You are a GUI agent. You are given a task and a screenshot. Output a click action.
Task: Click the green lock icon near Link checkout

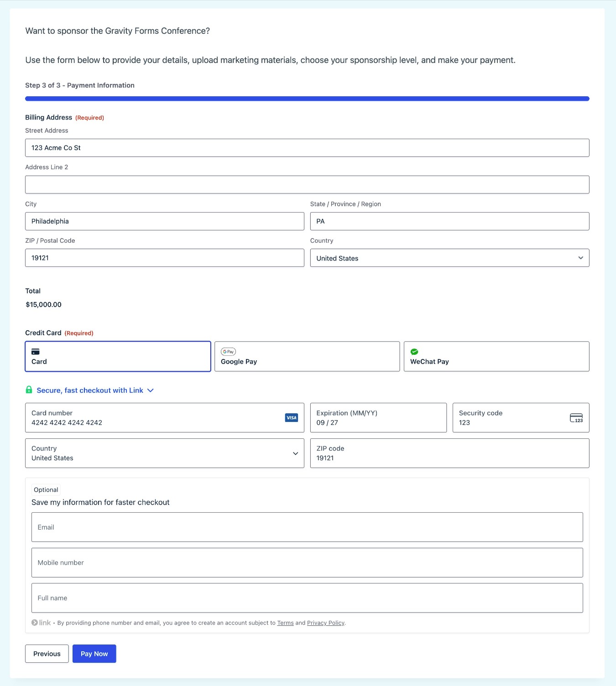(x=29, y=390)
